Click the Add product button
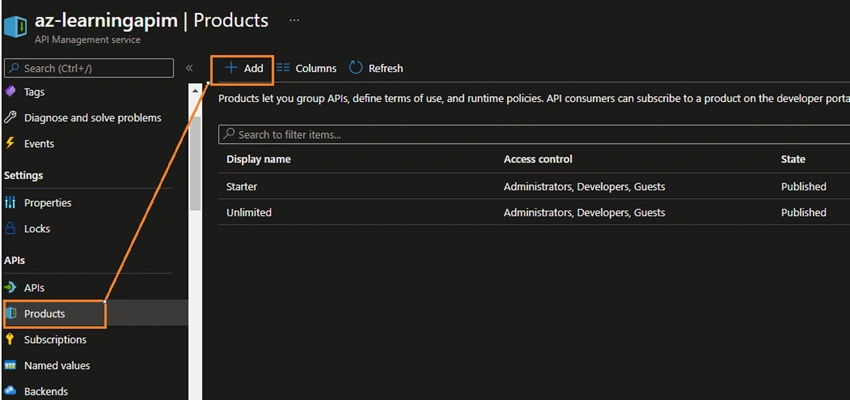 [243, 68]
